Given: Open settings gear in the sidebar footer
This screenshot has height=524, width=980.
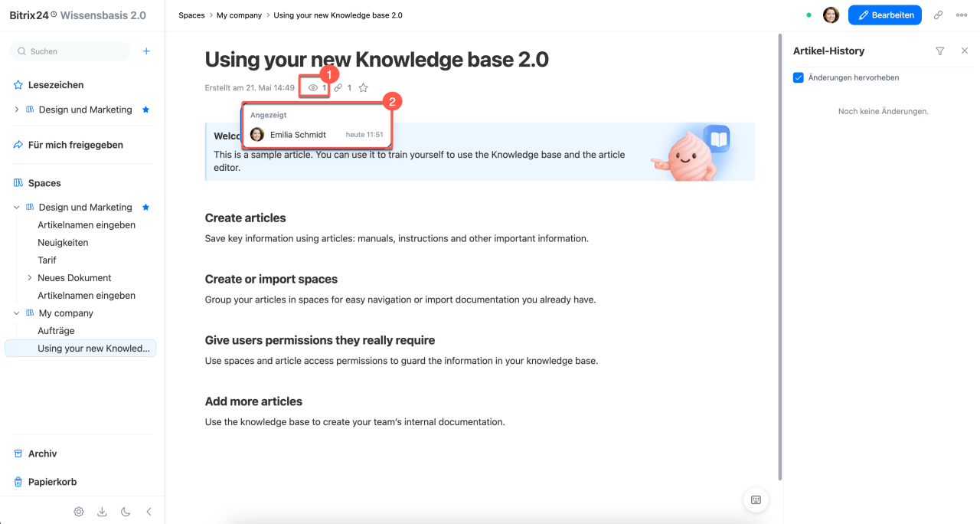Looking at the screenshot, I should (x=79, y=512).
